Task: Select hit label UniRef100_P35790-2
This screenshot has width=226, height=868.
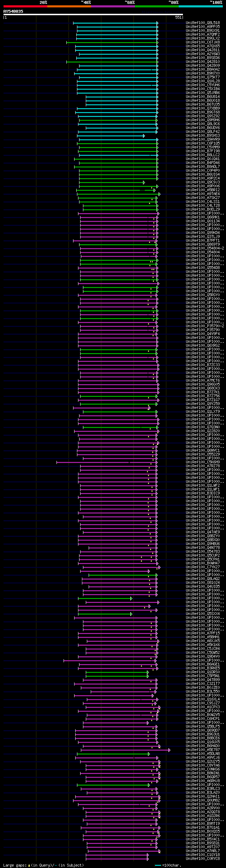Action: click(x=205, y=326)
